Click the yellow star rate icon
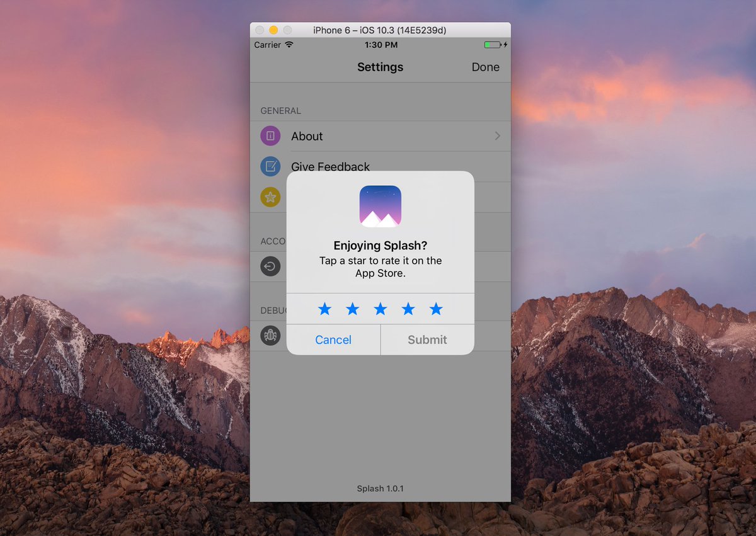 coord(270,197)
